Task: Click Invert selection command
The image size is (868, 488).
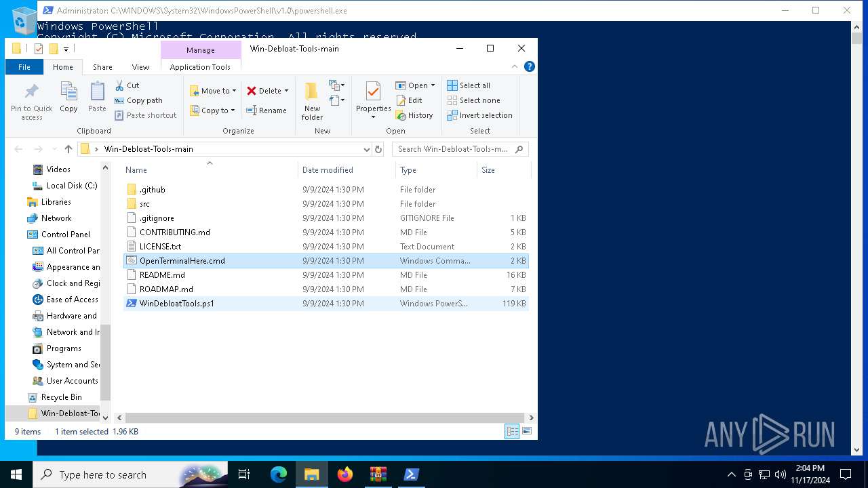Action: click(x=479, y=115)
